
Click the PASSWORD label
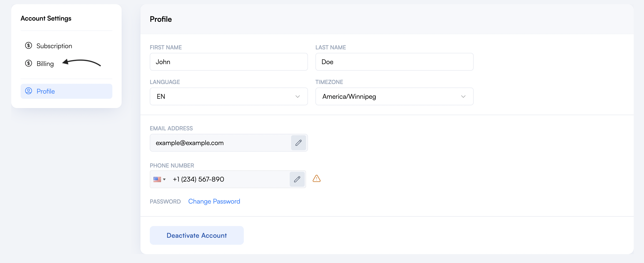point(165,201)
